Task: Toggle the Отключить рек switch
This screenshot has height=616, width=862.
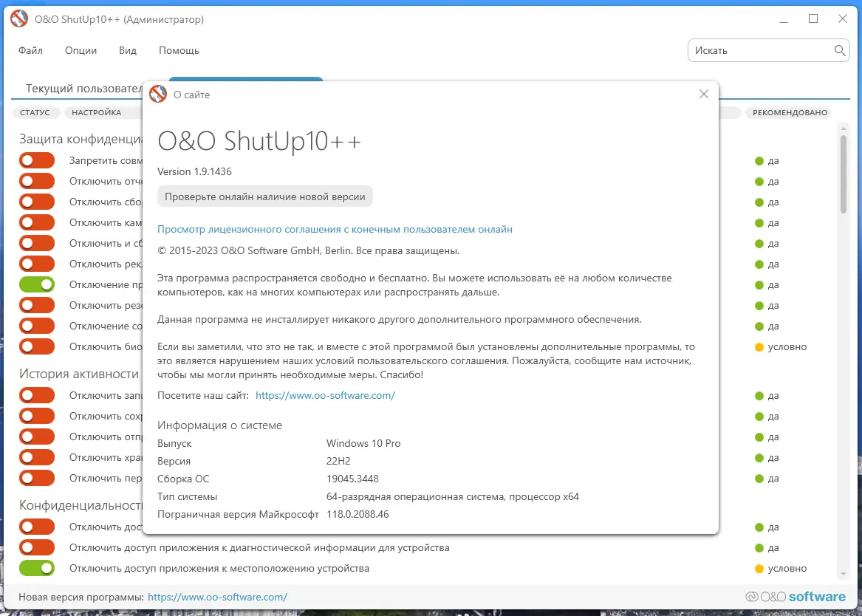Action: click(37, 264)
